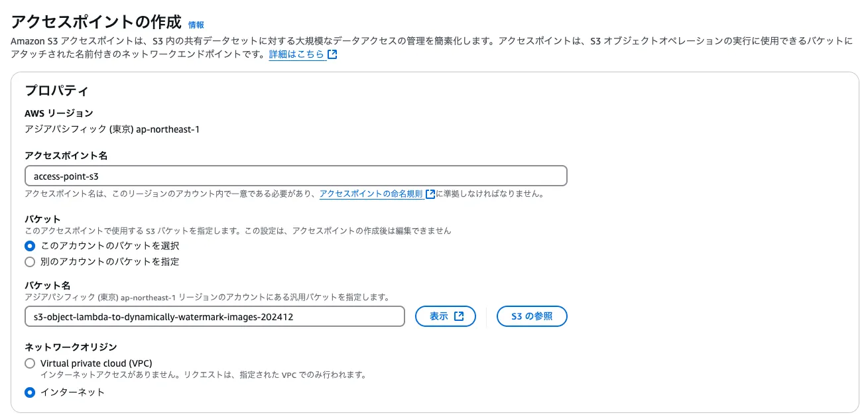Click external link icon inside 表示 button
The image size is (868, 419).
459,317
